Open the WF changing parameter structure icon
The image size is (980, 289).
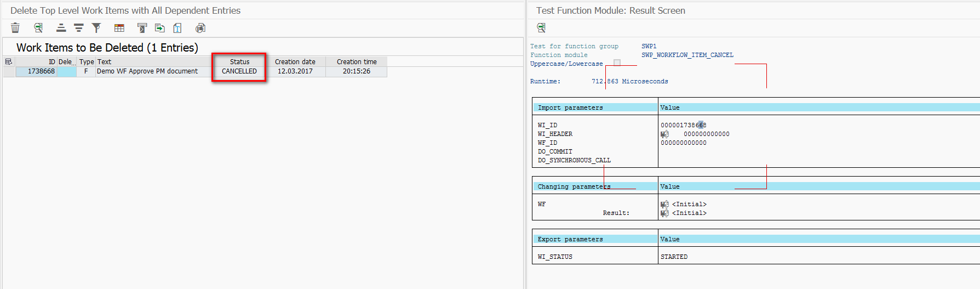(x=665, y=205)
